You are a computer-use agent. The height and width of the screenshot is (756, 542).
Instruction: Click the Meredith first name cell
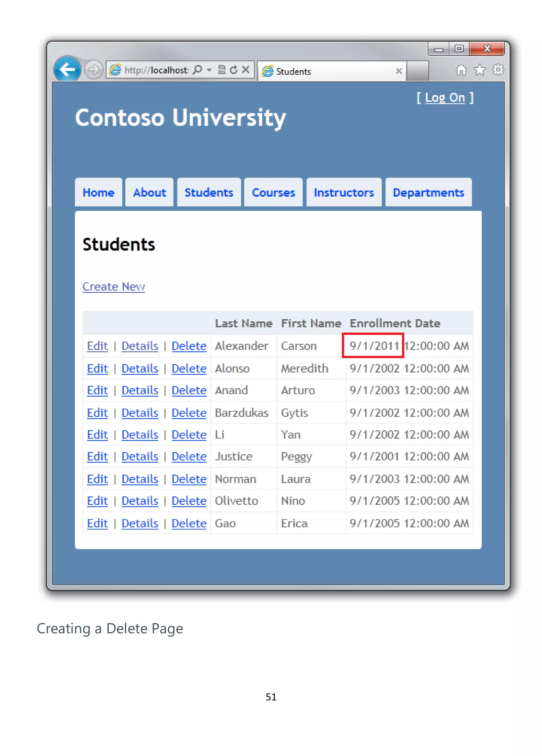coord(311,368)
